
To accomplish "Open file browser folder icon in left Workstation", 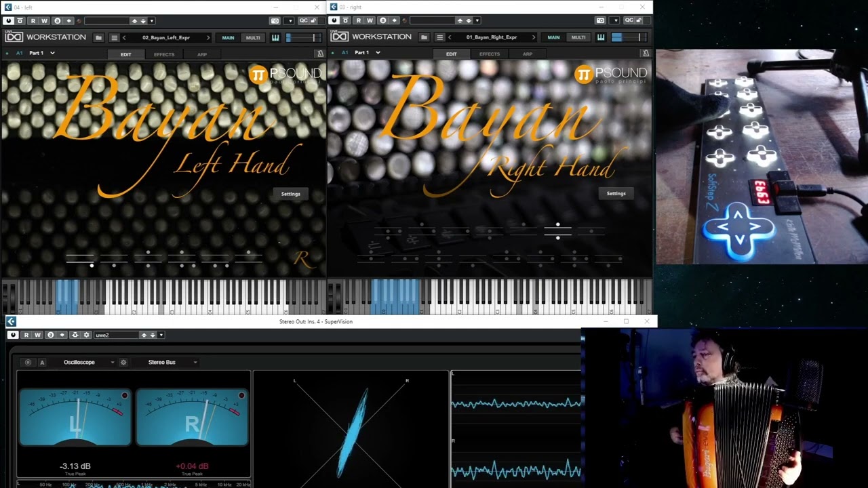I will [98, 37].
